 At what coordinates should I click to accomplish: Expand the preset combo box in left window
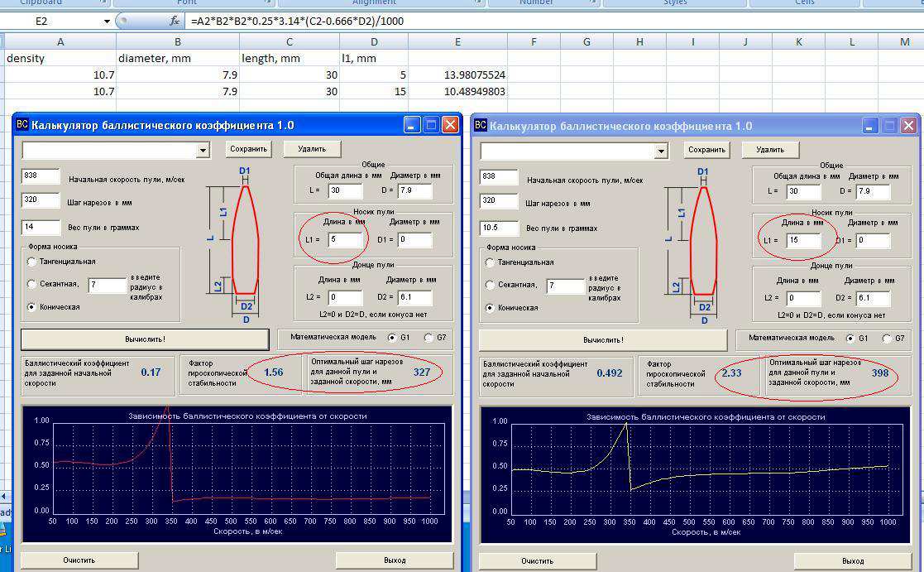pos(203,151)
